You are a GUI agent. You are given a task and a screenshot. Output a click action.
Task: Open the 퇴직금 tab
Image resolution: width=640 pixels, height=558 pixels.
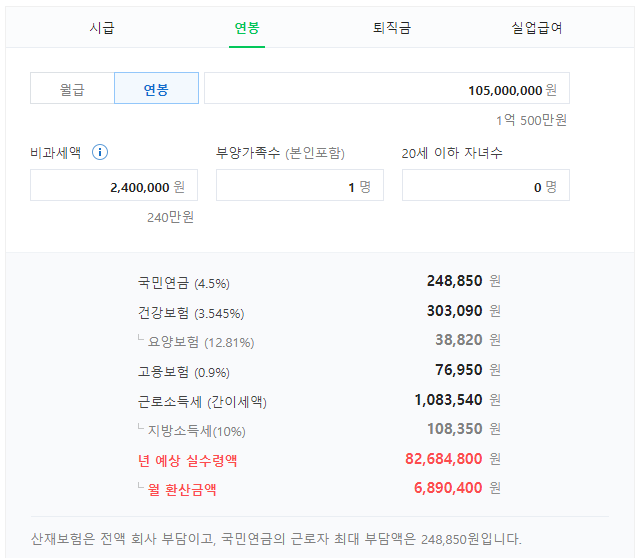(392, 28)
